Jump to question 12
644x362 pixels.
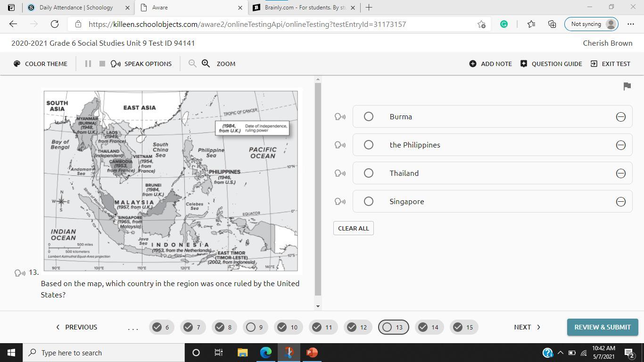[x=358, y=327]
